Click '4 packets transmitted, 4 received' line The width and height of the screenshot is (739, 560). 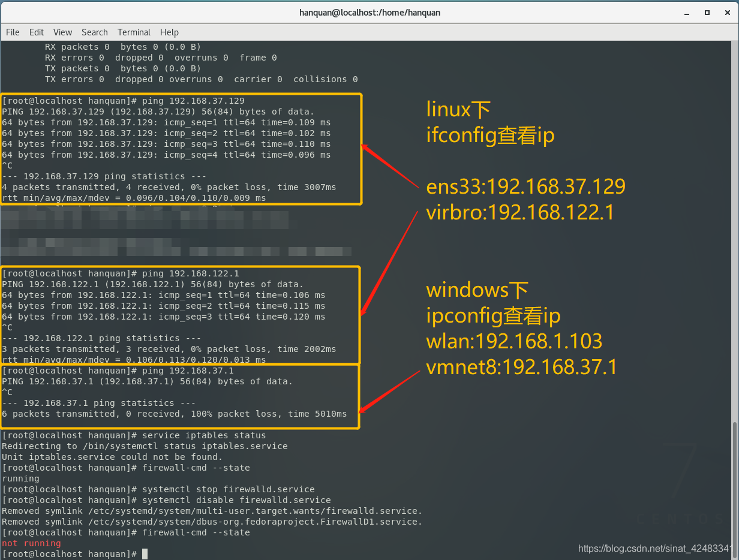(x=169, y=187)
